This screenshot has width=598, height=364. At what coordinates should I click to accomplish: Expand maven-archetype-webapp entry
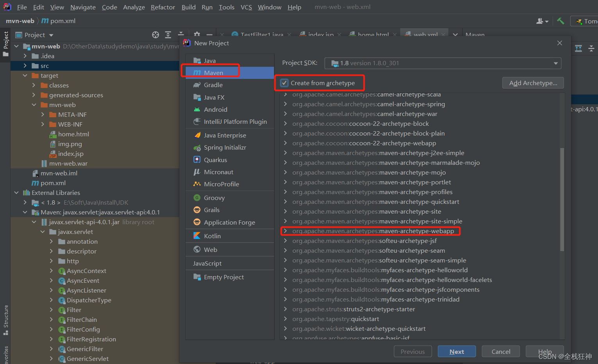click(x=285, y=231)
